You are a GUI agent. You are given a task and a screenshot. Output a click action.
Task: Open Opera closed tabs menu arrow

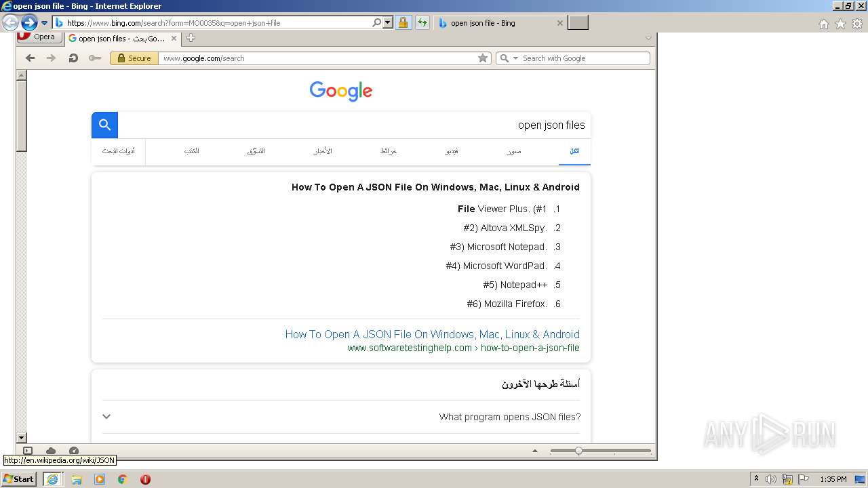click(648, 38)
